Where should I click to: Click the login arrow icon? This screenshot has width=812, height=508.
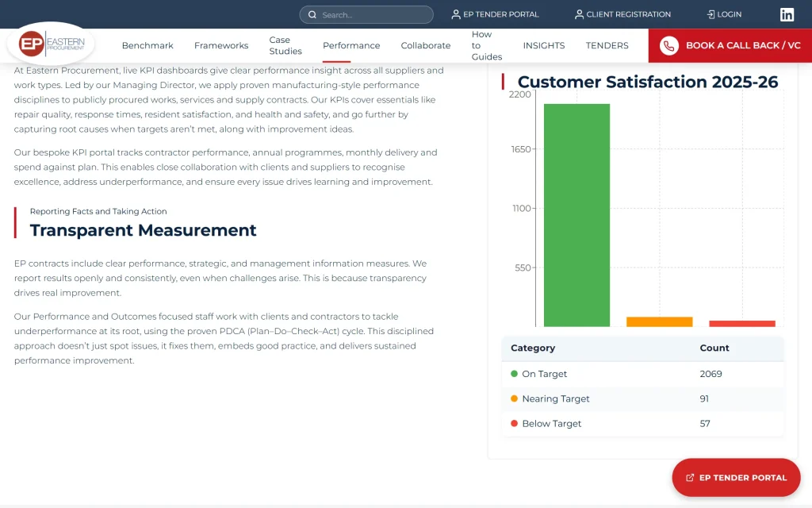tap(710, 14)
